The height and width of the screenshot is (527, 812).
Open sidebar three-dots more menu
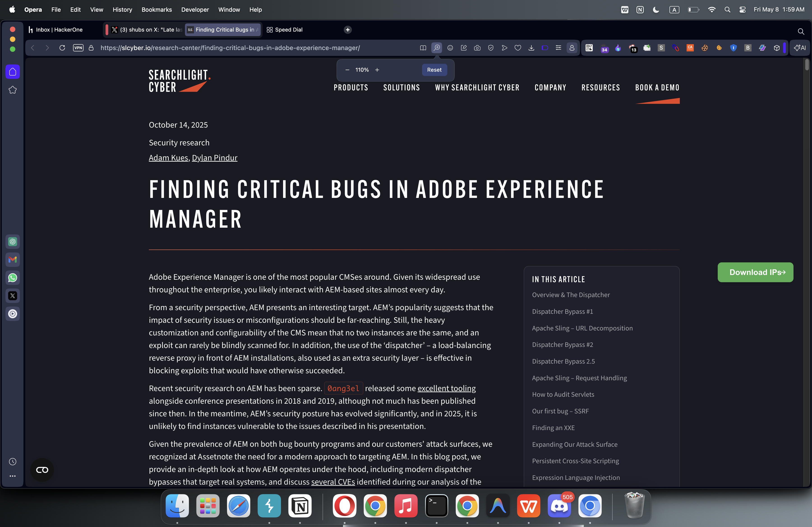tap(13, 476)
